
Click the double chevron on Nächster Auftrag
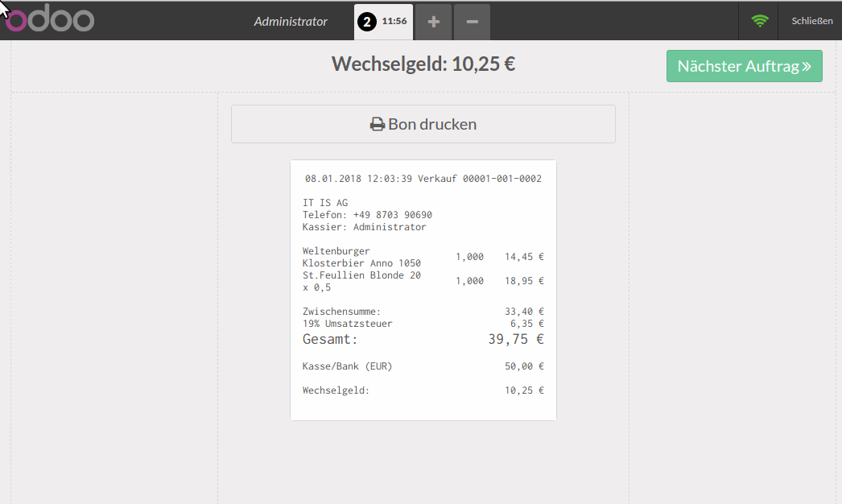pyautogui.click(x=806, y=66)
